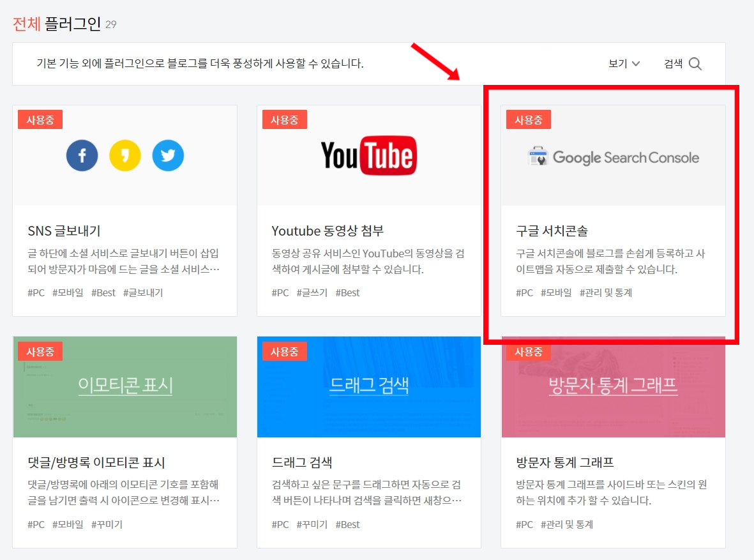Click 사용중 badge on 구글 서치콘솔 card
This screenshot has height=560, width=754.
[529, 120]
